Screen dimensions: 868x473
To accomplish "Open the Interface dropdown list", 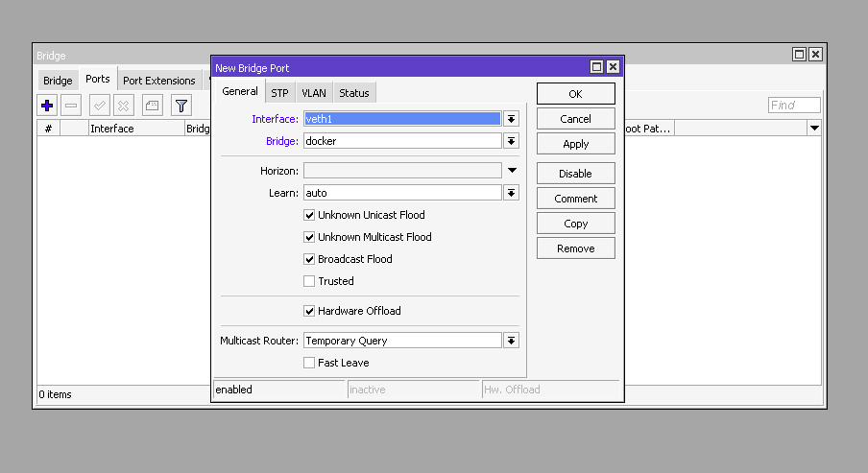I will [x=512, y=119].
